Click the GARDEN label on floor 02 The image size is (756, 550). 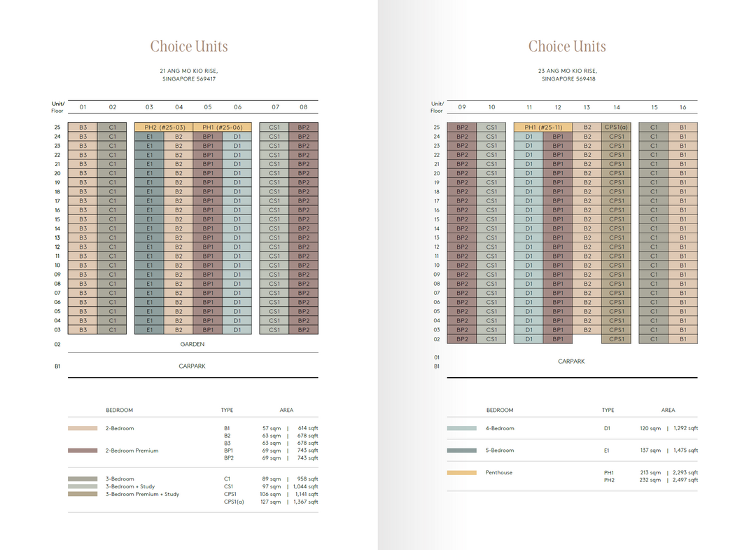(192, 344)
